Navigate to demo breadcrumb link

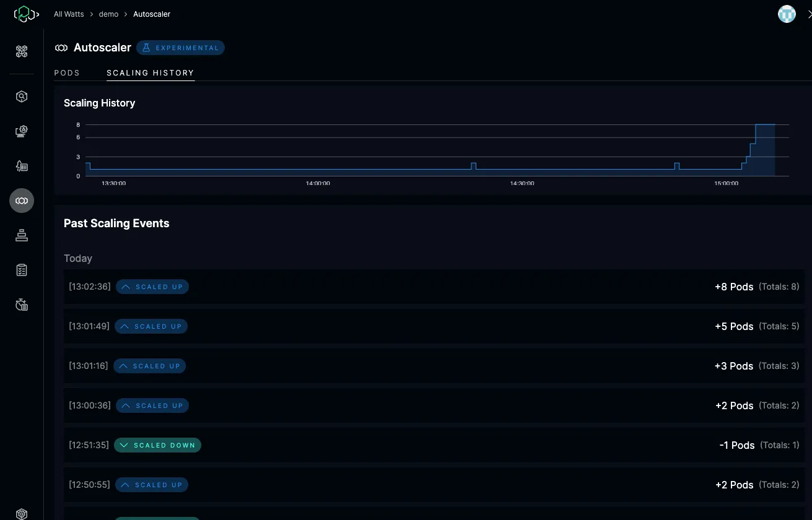(108, 14)
